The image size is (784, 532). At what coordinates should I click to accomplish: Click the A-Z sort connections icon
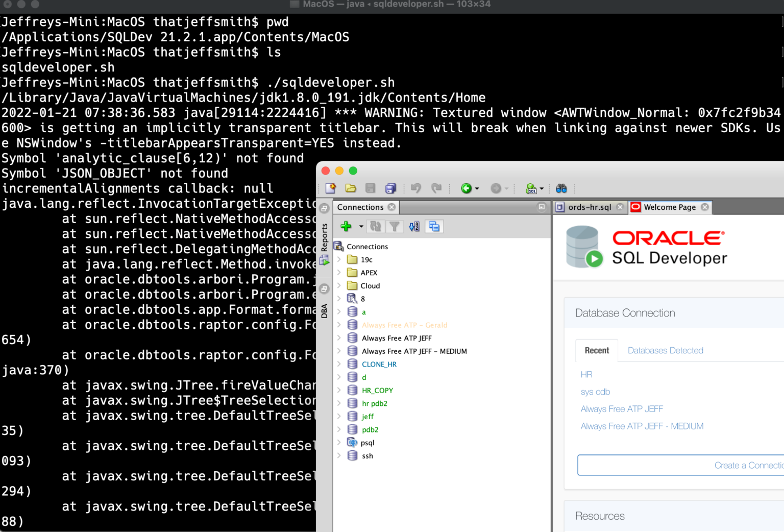coord(414,226)
